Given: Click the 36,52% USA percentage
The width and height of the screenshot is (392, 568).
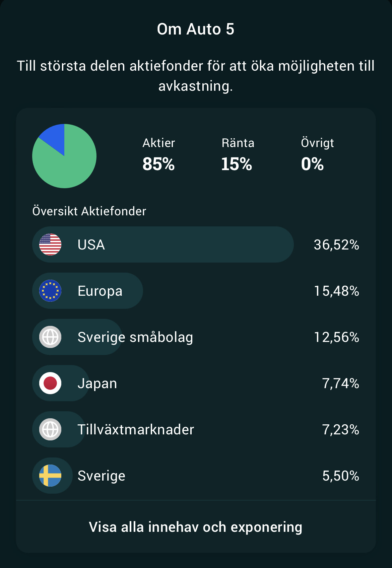Looking at the screenshot, I should point(336,245).
